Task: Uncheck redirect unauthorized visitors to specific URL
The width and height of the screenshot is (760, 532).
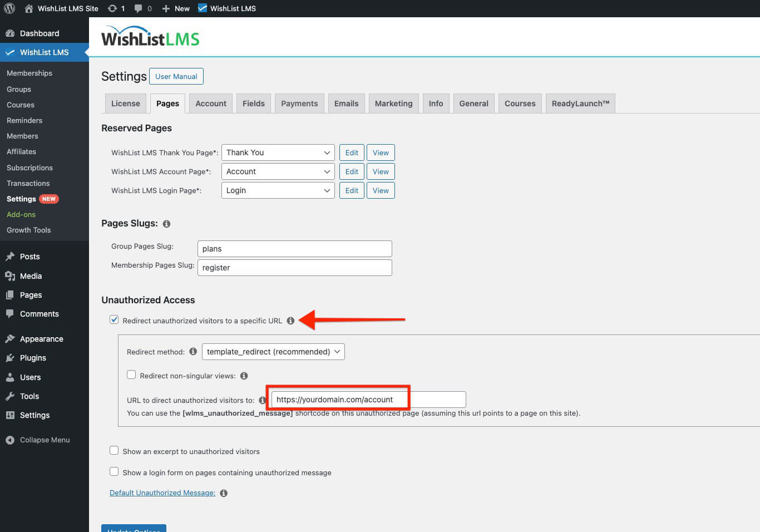Action: click(x=114, y=319)
